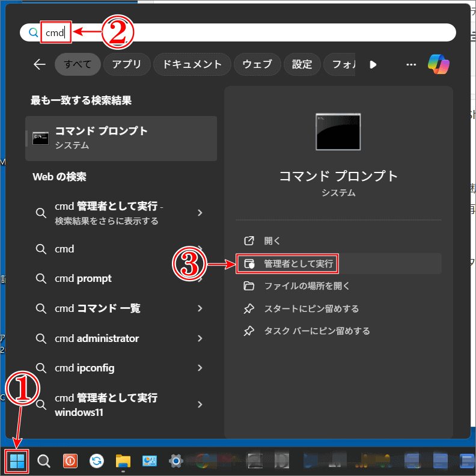476x476 pixels.
Task: Select the 設定 filter tab
Action: [302, 64]
